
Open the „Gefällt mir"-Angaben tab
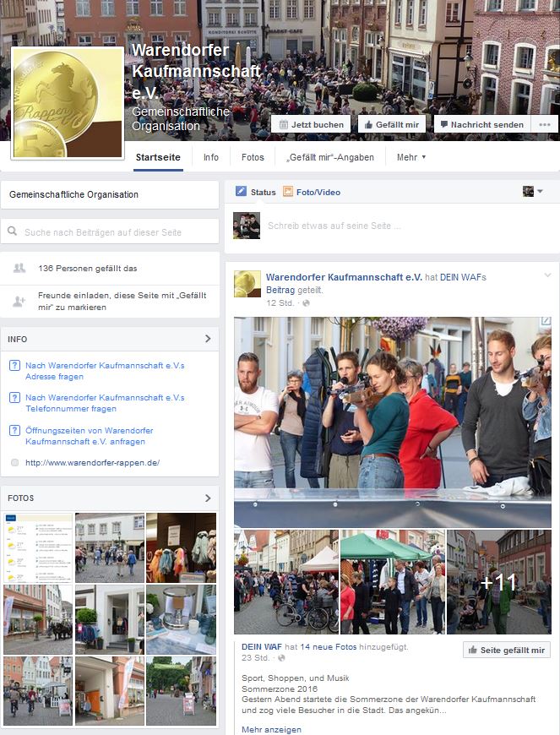[x=330, y=157]
